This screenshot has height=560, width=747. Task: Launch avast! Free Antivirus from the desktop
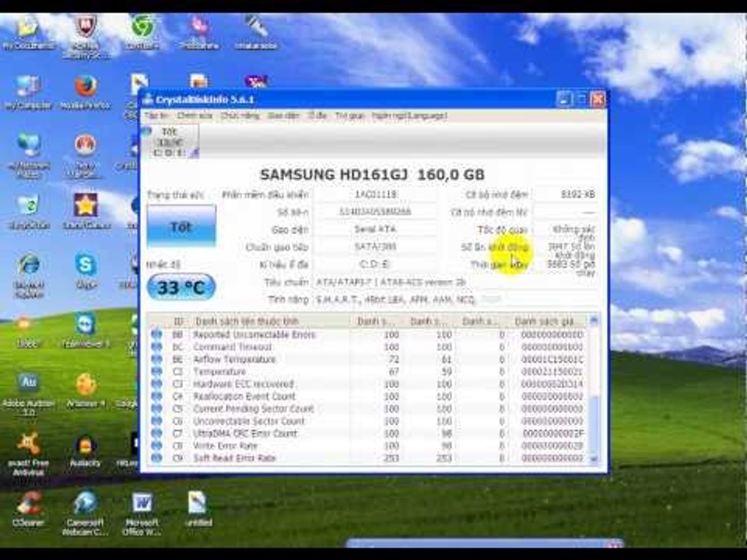point(29,453)
